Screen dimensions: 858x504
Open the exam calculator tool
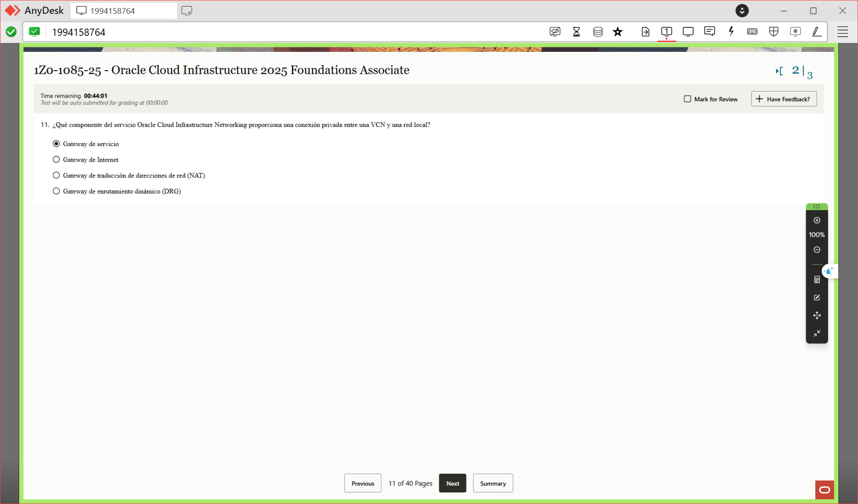(817, 280)
